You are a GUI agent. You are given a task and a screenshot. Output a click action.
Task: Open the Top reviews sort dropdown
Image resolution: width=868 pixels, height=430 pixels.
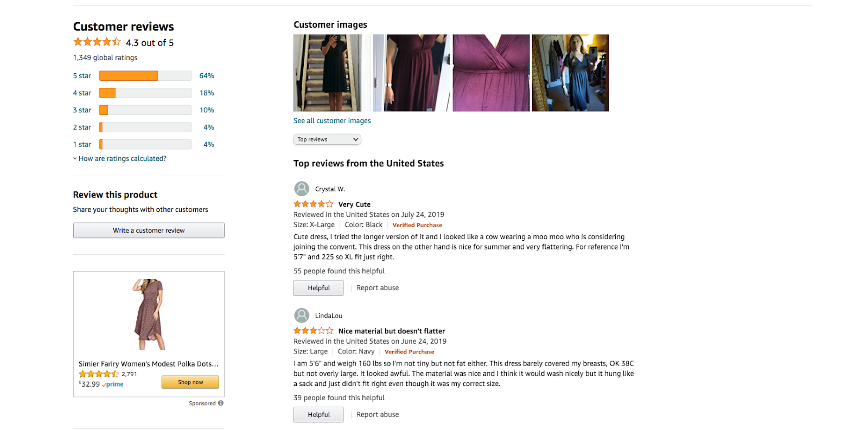point(327,139)
